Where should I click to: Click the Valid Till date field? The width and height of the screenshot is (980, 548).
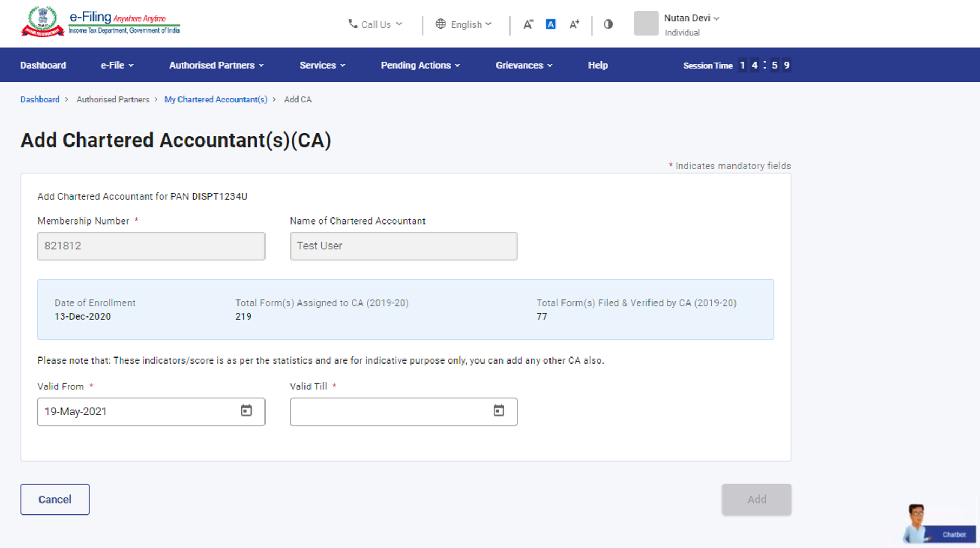389,412
